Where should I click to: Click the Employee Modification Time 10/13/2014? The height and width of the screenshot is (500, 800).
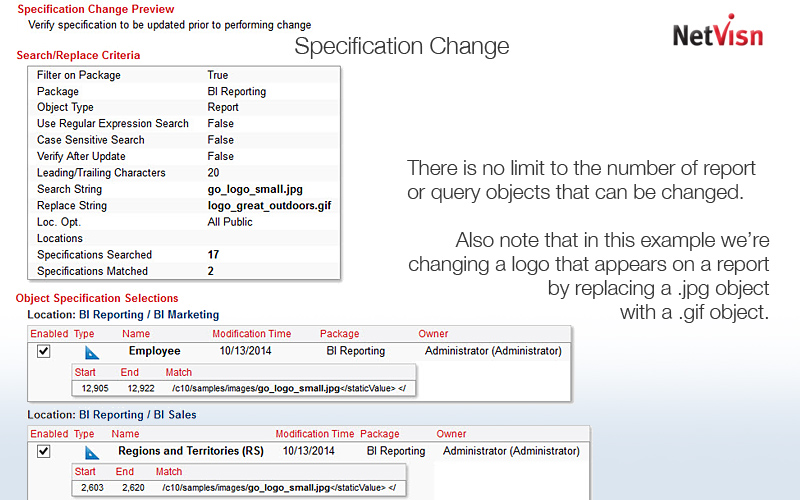[x=245, y=351]
